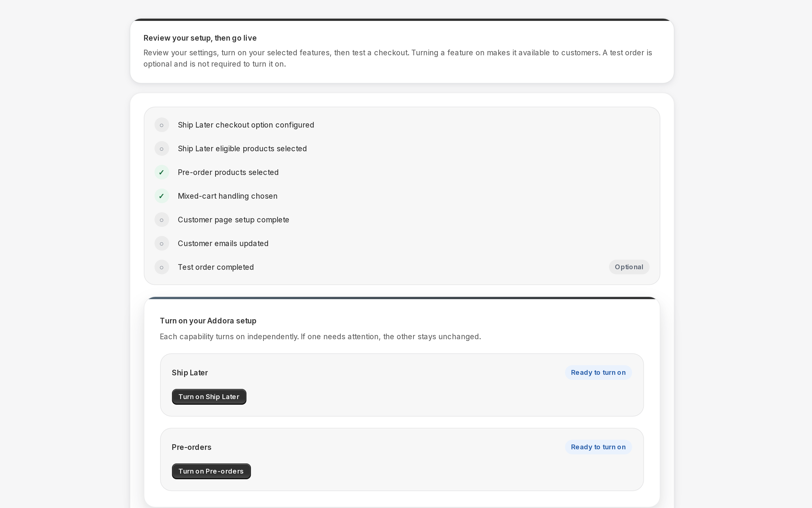The width and height of the screenshot is (812, 508).
Task: Click Pre-orders' Ready to turn on badge
Action: pos(598,447)
